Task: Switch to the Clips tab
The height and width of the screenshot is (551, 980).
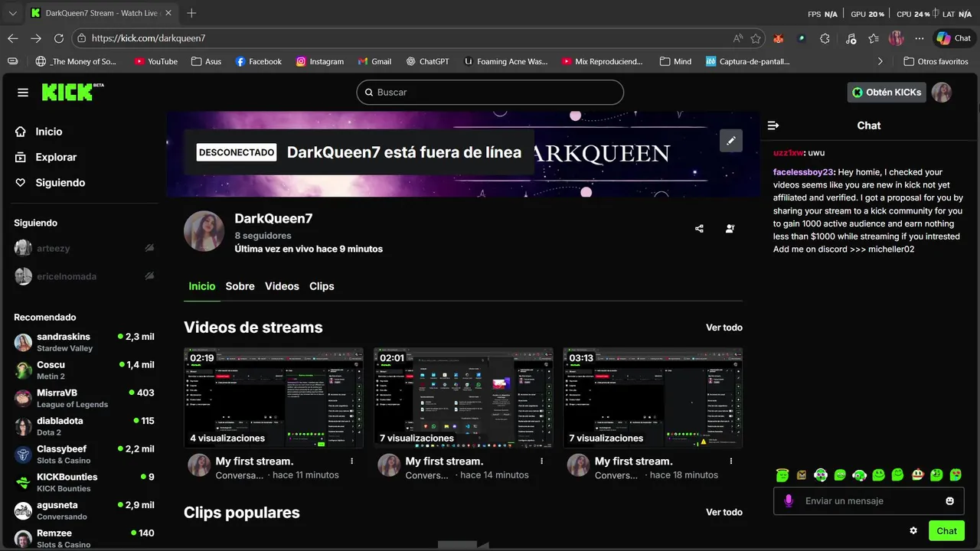Action: tap(322, 286)
